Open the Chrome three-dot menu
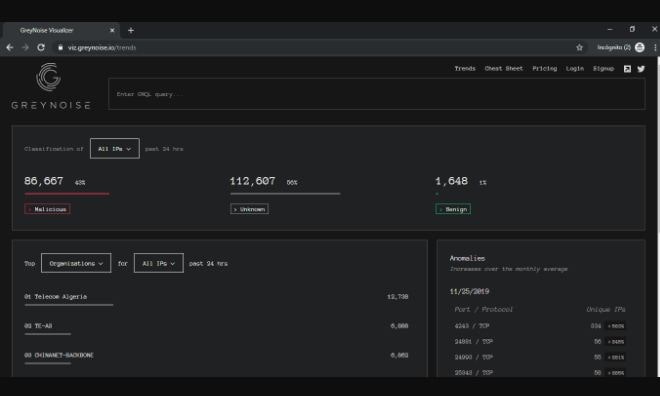The image size is (660, 396). coord(655,48)
